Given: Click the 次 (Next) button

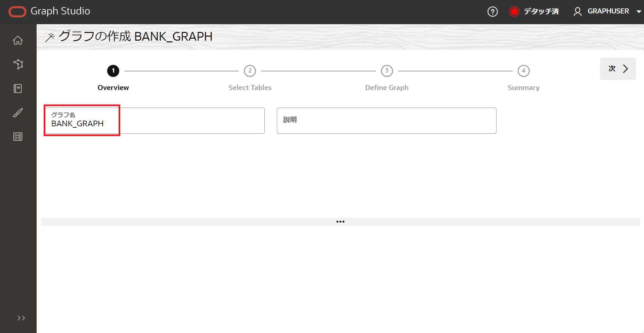Looking at the screenshot, I should click(x=617, y=69).
